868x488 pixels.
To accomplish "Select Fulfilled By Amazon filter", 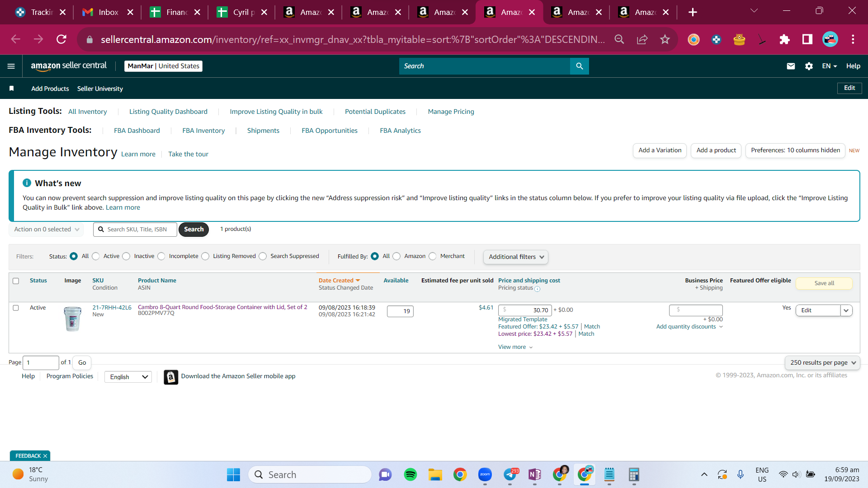I will click(x=396, y=256).
